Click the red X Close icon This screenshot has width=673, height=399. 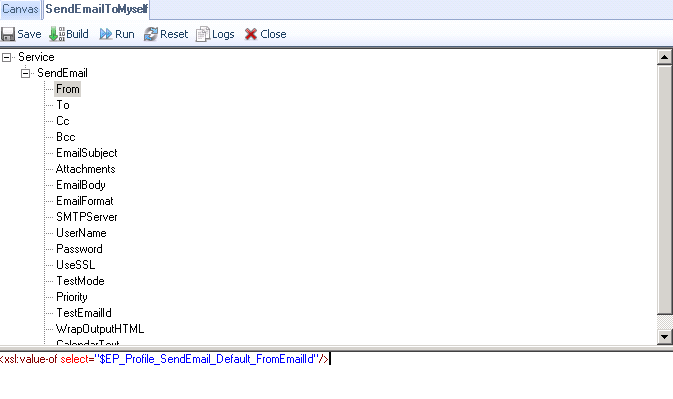251,34
